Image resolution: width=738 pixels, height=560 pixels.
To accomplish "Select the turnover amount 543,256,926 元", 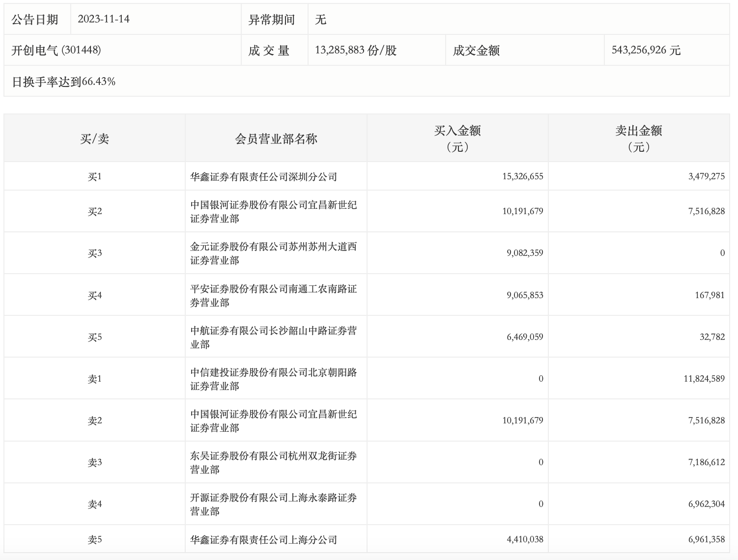I will click(x=646, y=50).
